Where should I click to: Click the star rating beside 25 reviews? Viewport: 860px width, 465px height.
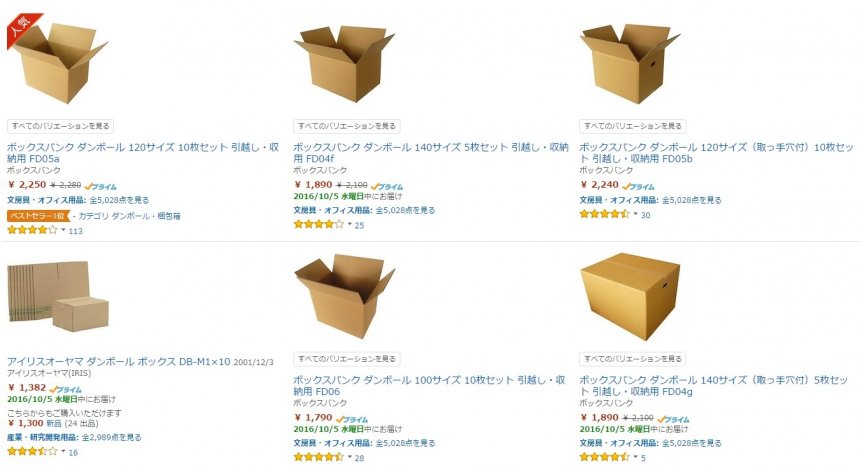[x=318, y=224]
